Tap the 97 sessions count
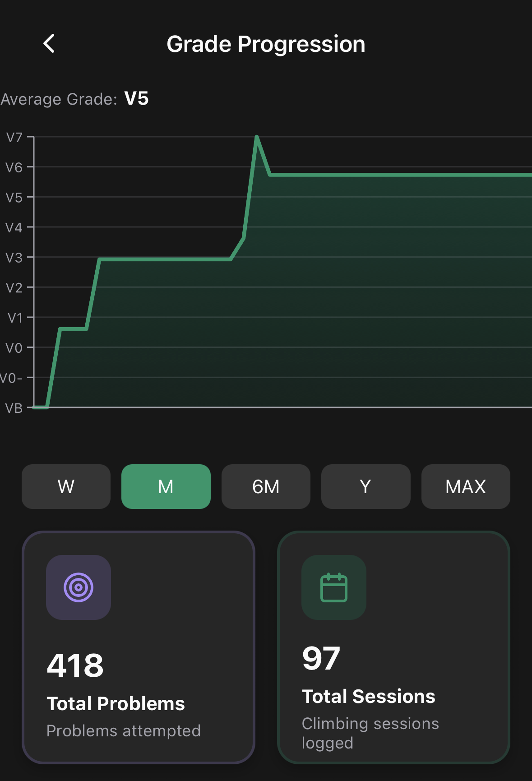Screen dimensions: 532x781 (x=321, y=658)
